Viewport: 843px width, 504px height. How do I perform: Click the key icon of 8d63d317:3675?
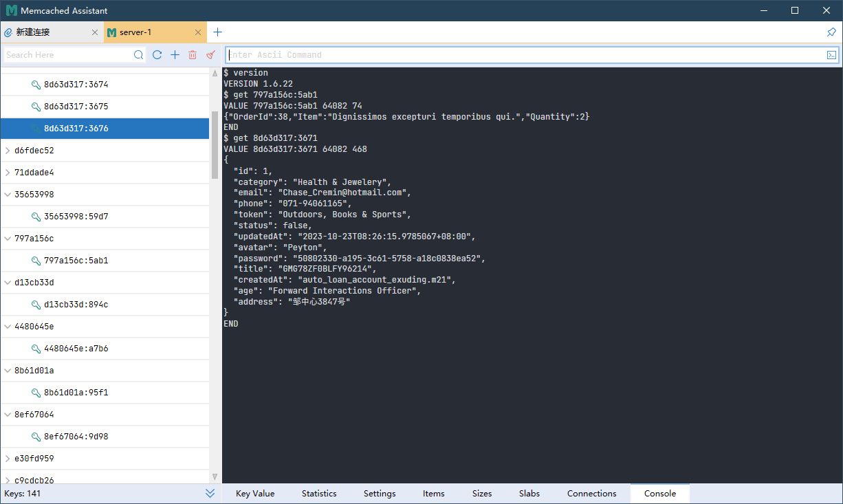point(36,107)
